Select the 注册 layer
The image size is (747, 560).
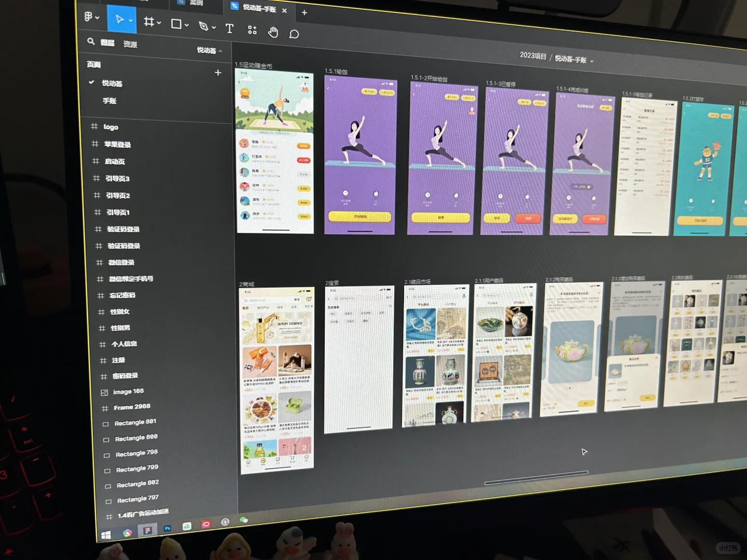click(119, 360)
